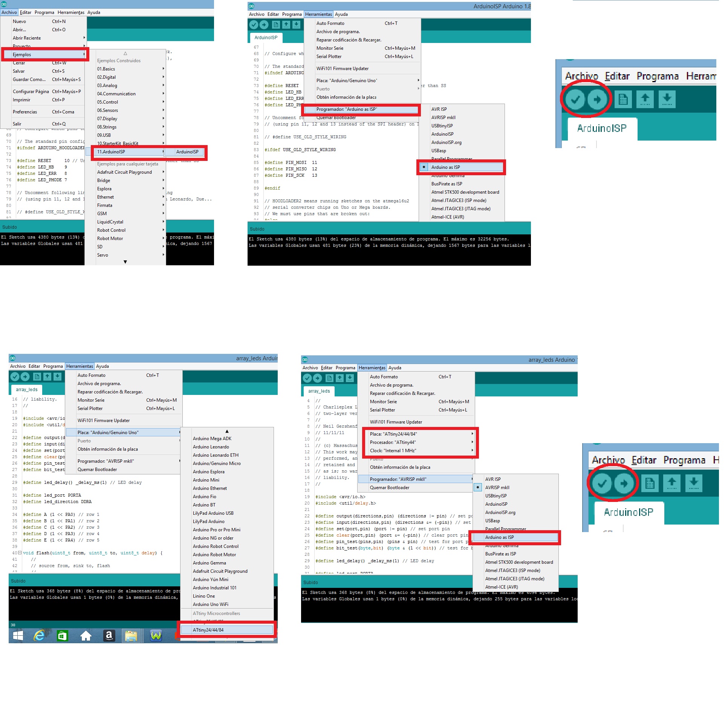This screenshot has height=722, width=728.
Task: Click Upload arrow in ArduinoISP window showing Programador list
Action: (x=264, y=25)
